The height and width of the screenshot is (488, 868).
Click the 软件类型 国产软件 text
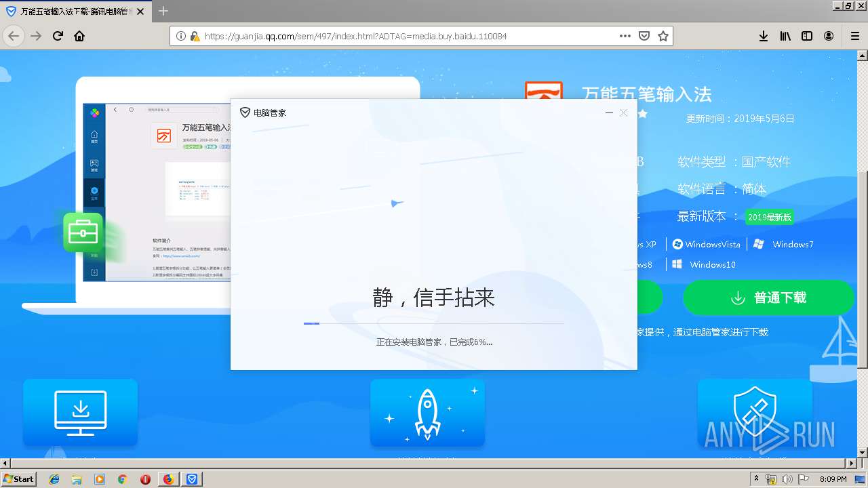pyautogui.click(x=734, y=162)
